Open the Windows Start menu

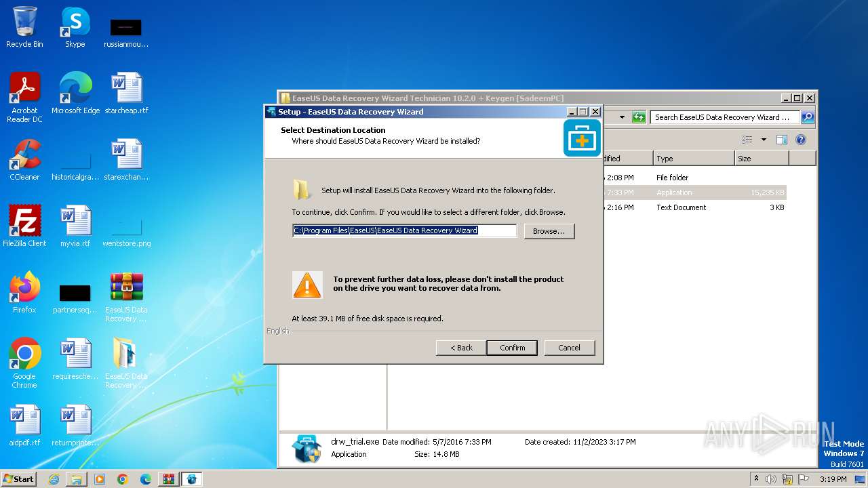pos(19,479)
